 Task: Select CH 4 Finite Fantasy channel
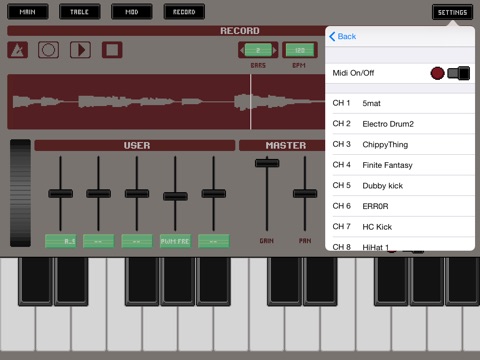point(400,165)
